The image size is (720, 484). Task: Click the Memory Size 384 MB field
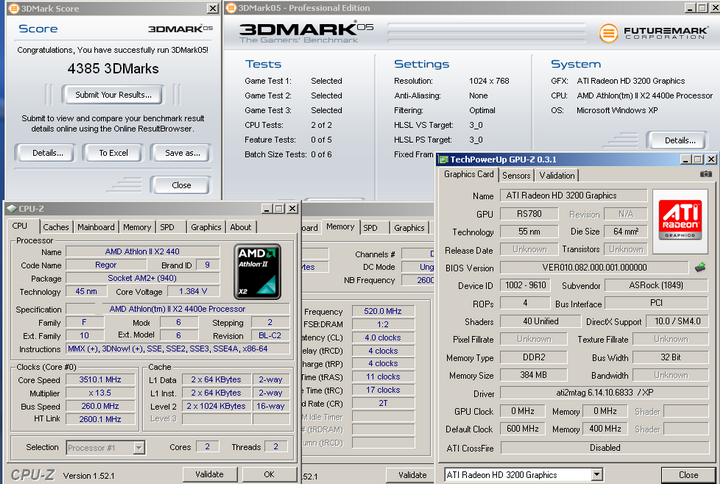pos(534,375)
